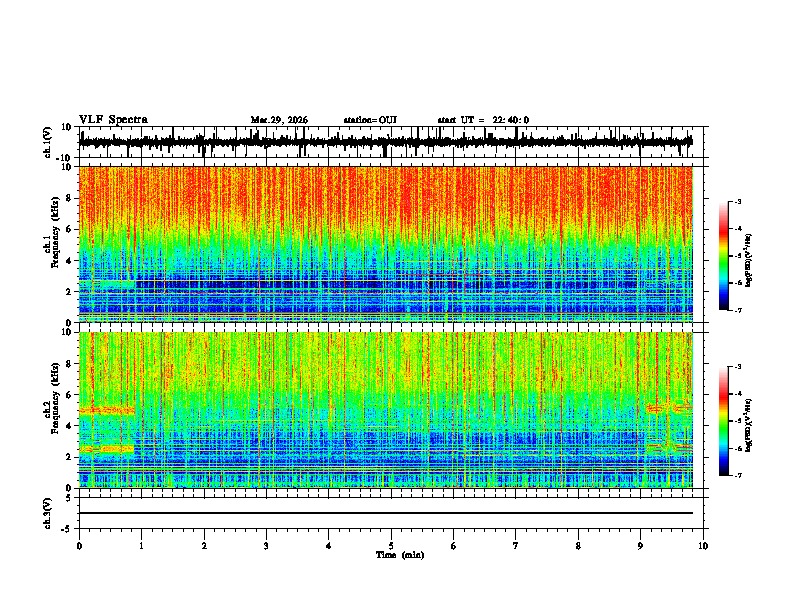Click the flat ch.3 horizontal trace line

coord(385,513)
